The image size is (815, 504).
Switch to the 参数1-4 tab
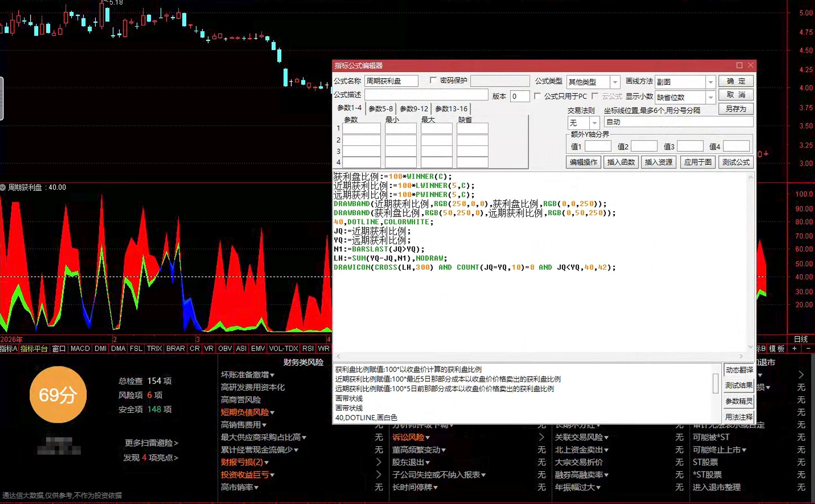349,108
